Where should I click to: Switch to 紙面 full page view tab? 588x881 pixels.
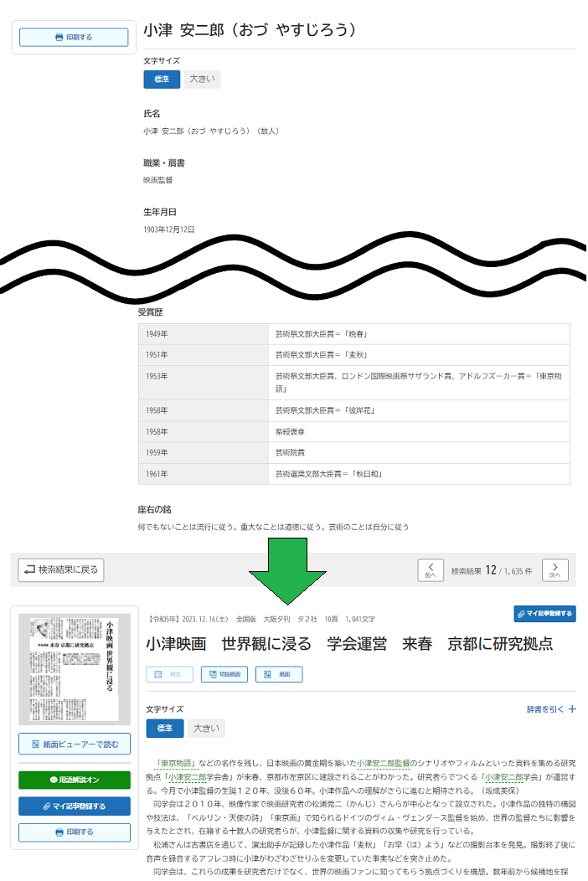pyautogui.click(x=278, y=674)
